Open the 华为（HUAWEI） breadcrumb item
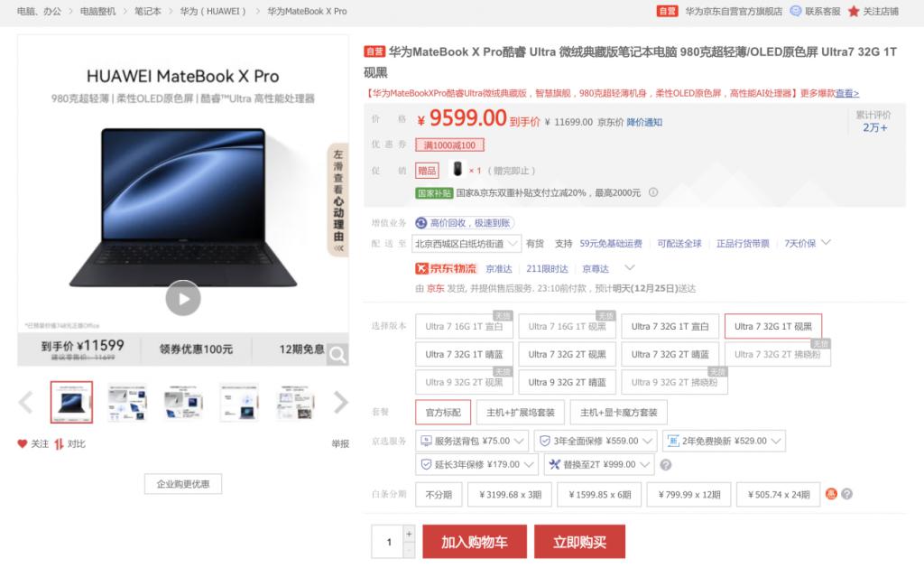Screen dimensions: 924x568 (x=213, y=11)
